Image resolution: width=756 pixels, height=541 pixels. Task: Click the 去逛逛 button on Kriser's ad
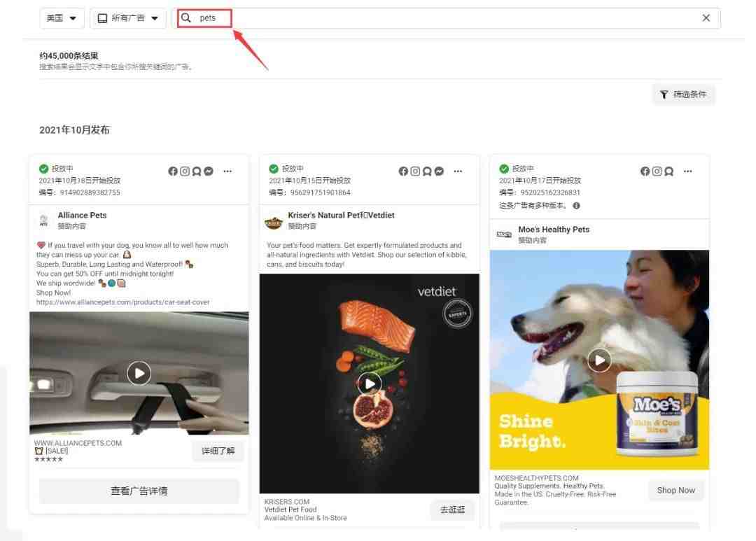[452, 510]
